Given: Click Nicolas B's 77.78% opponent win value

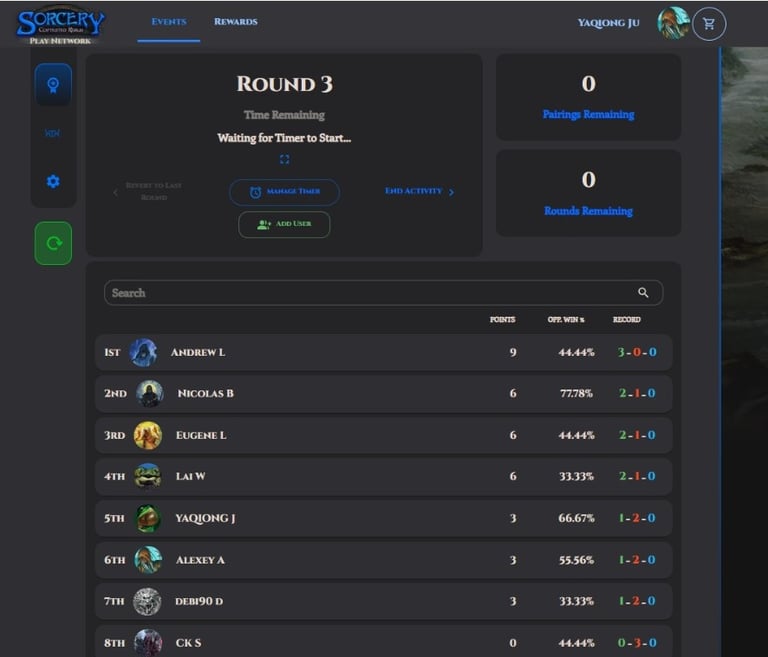Looking at the screenshot, I should tap(576, 393).
